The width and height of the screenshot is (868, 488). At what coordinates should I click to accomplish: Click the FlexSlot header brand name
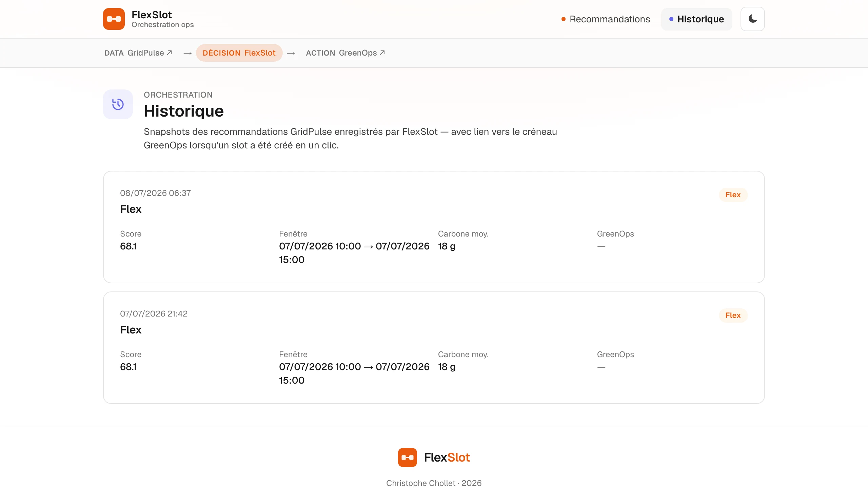[x=152, y=15]
